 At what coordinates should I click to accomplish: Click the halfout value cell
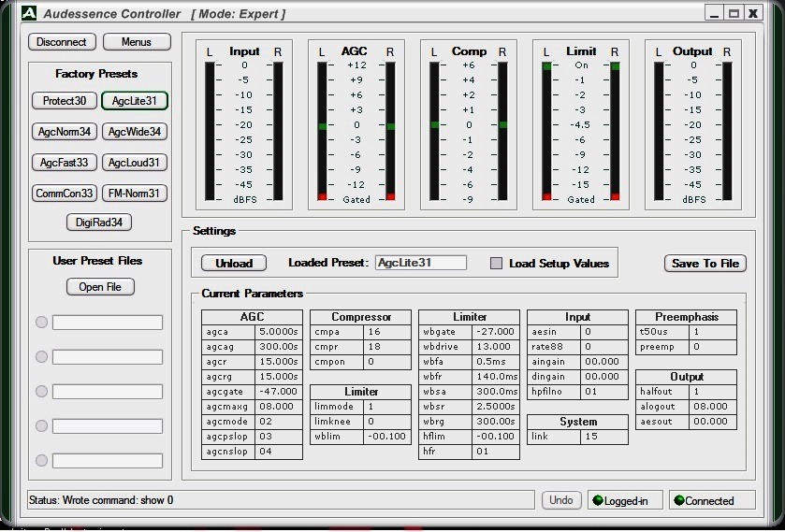click(x=713, y=392)
